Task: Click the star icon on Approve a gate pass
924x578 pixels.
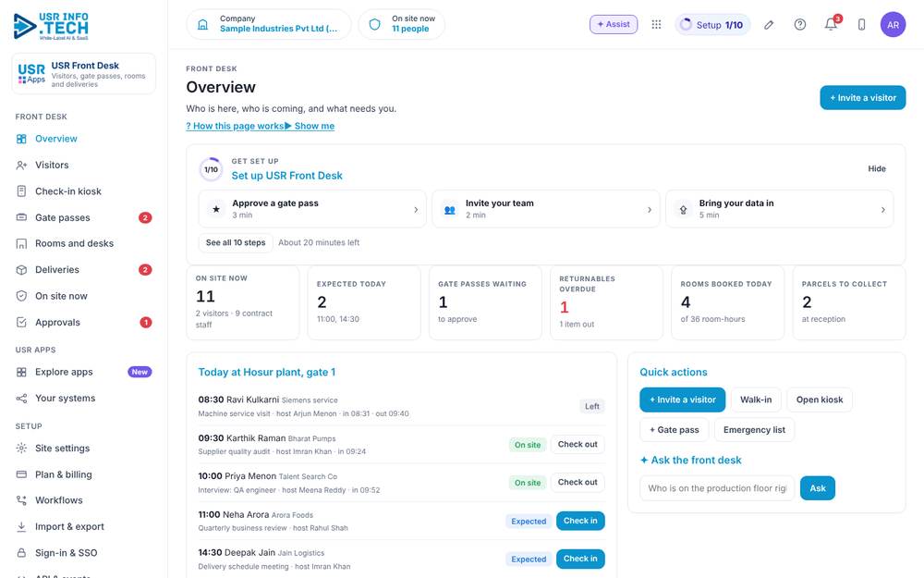Action: pyautogui.click(x=216, y=209)
